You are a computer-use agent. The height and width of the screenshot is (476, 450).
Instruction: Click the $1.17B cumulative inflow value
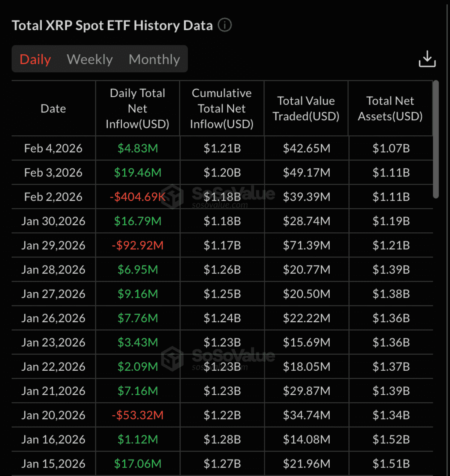[222, 245]
